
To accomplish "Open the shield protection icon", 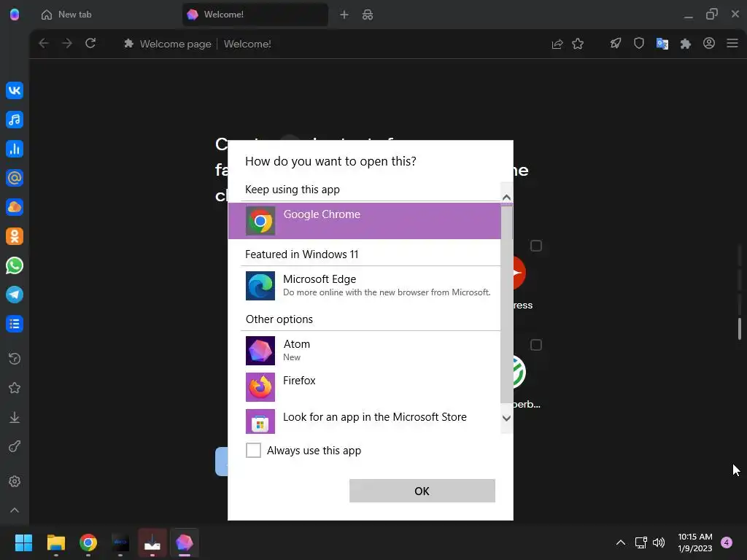I will pyautogui.click(x=639, y=44).
